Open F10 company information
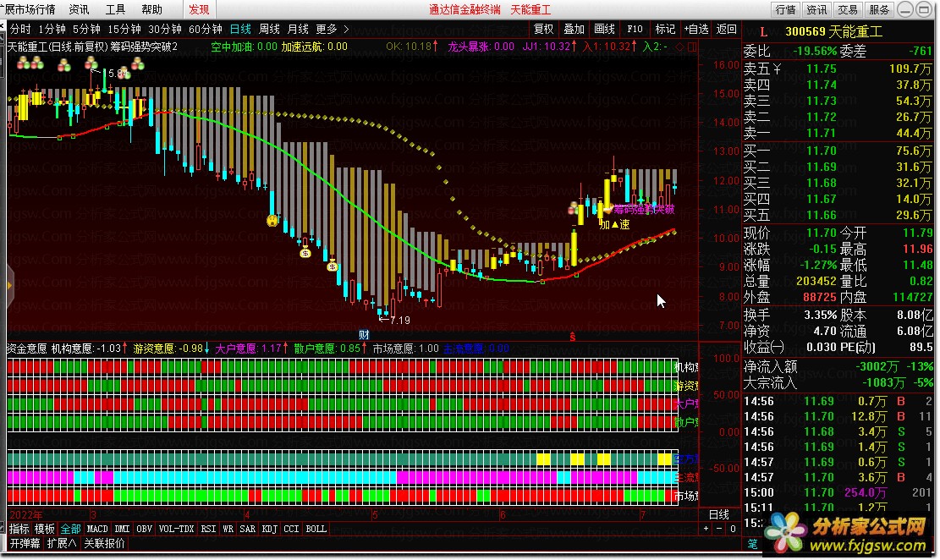 (635, 29)
